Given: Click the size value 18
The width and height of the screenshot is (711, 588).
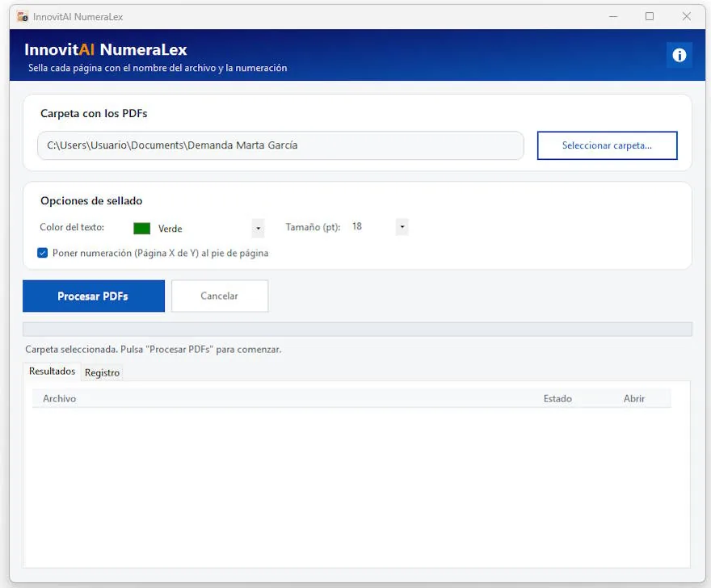Looking at the screenshot, I should click(x=357, y=226).
